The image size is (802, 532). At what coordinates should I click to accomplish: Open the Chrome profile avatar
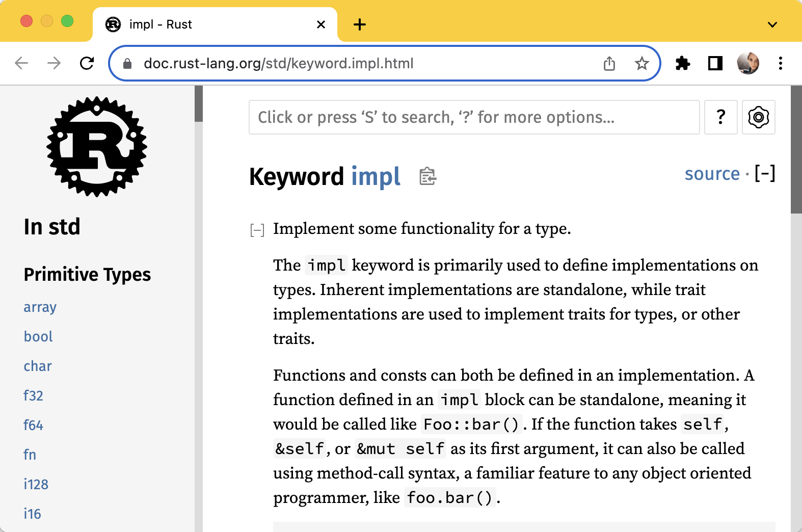coord(747,64)
